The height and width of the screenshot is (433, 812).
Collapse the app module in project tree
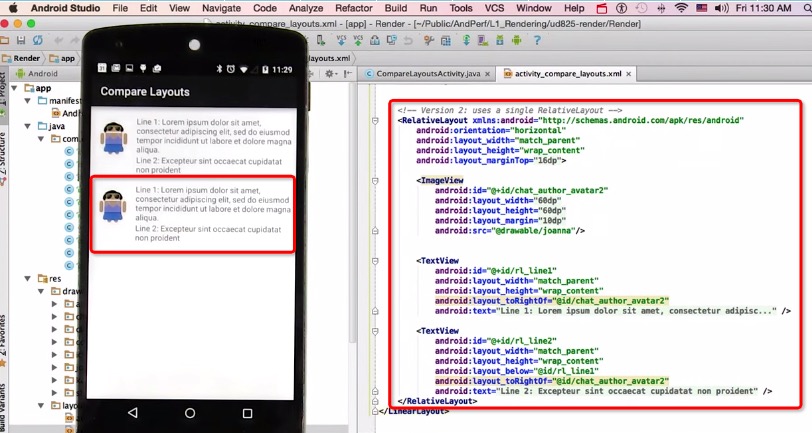tap(15, 88)
